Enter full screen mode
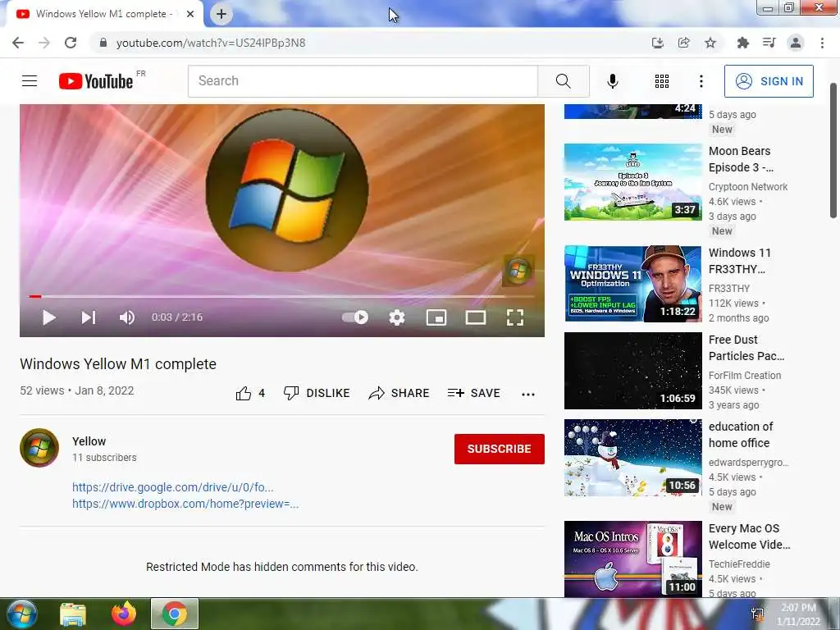 pyautogui.click(x=515, y=317)
